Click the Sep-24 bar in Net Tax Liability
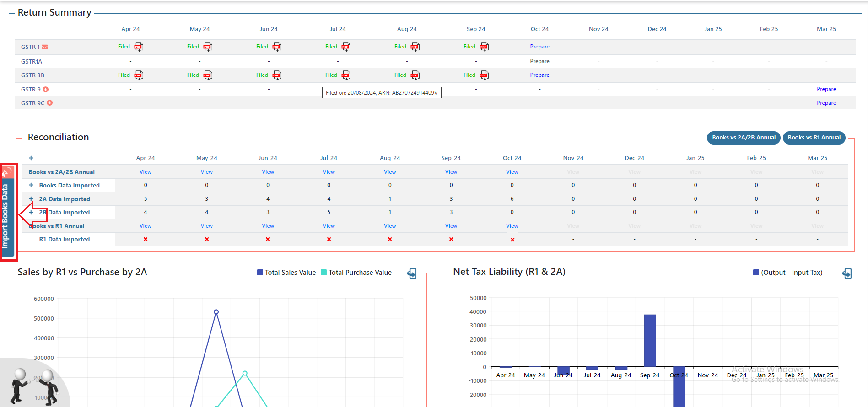 point(650,341)
